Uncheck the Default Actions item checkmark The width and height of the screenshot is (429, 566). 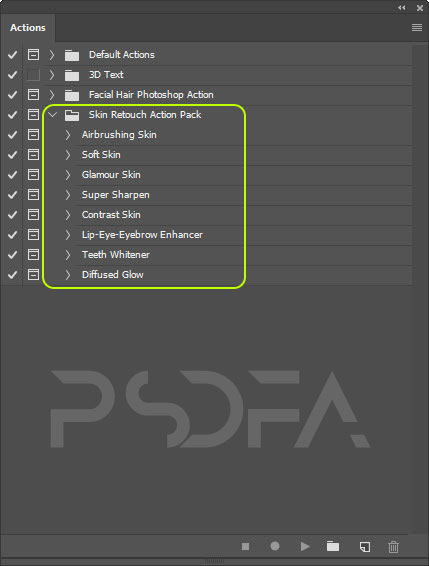tap(13, 55)
